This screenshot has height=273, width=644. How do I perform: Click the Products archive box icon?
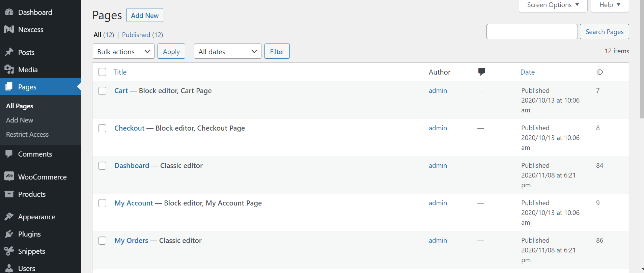(x=9, y=194)
